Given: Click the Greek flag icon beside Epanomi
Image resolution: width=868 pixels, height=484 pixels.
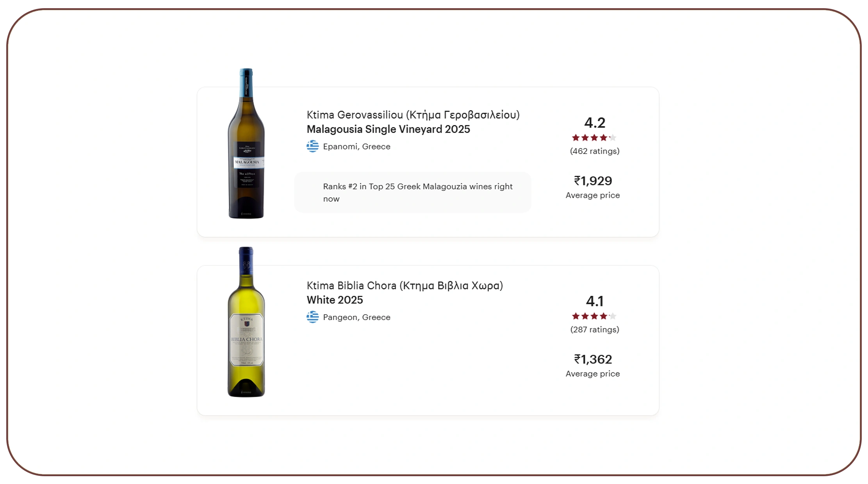Looking at the screenshot, I should pos(312,146).
